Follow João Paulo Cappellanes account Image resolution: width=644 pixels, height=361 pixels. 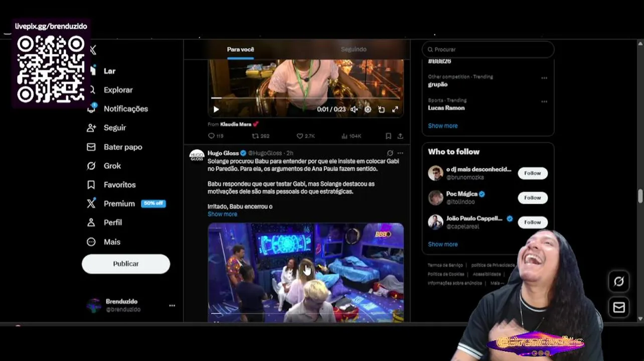[x=533, y=222]
